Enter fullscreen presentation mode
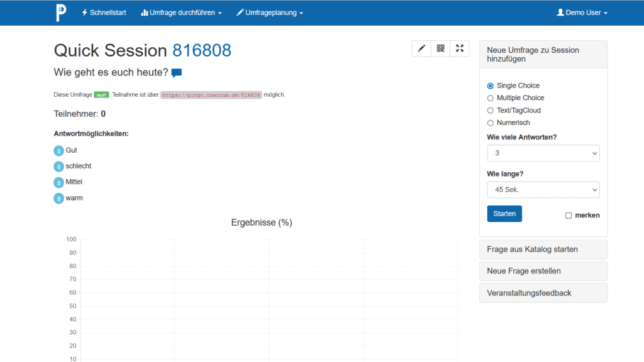This screenshot has height=362, width=644. coord(459,48)
